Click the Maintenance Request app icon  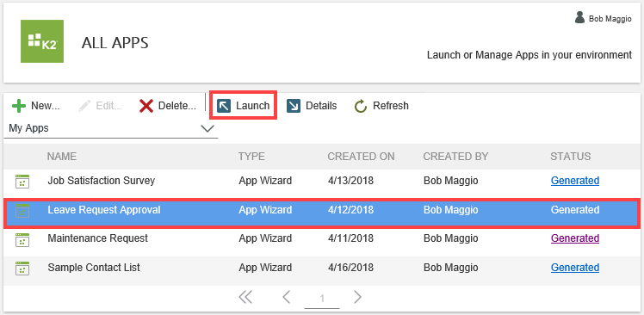(x=22, y=239)
